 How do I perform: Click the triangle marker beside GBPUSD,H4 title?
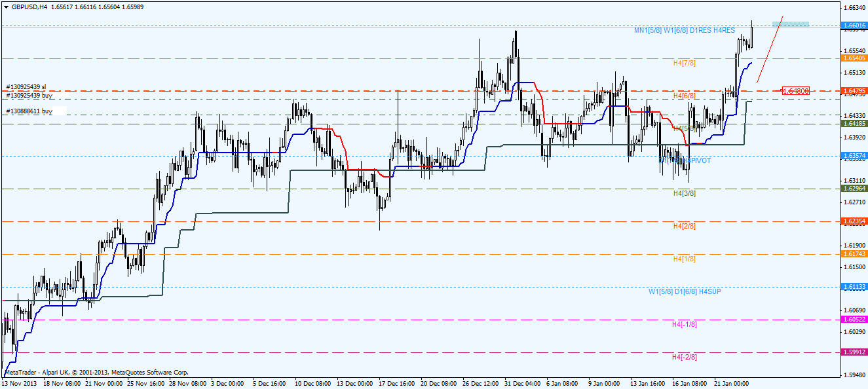click(6, 6)
